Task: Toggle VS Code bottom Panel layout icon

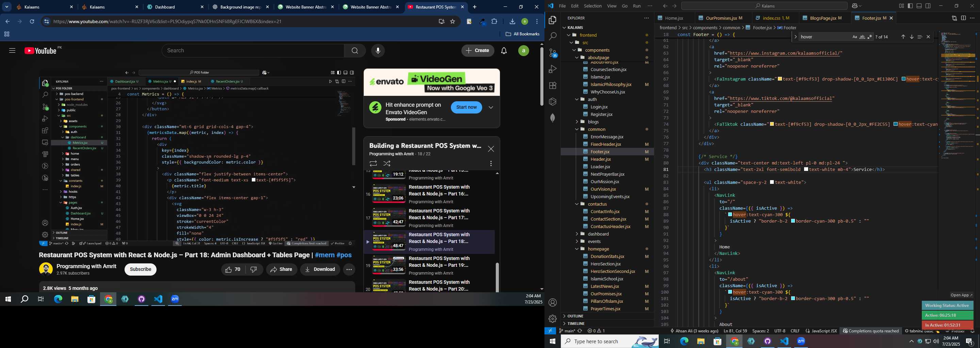Action: point(919,6)
